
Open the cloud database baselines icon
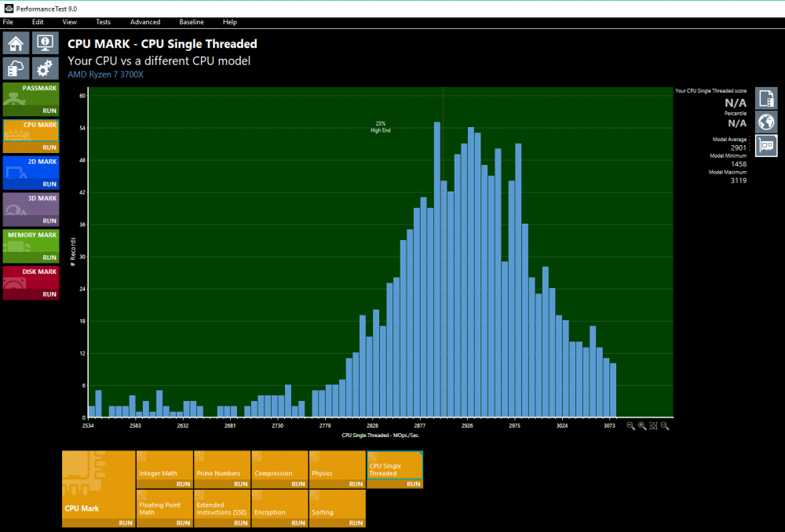click(x=16, y=67)
